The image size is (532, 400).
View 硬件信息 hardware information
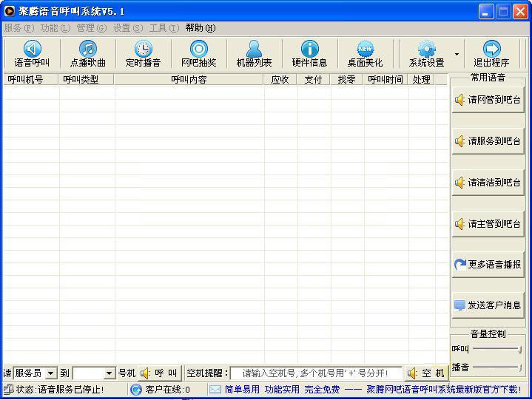point(309,54)
